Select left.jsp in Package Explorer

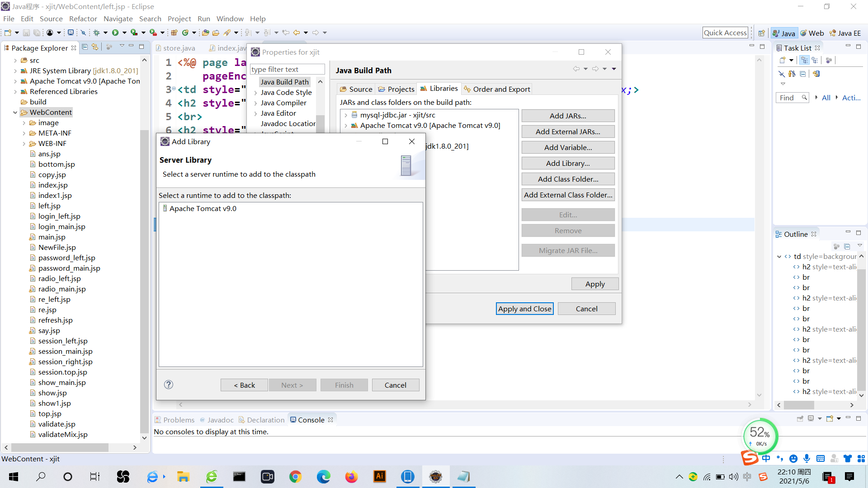49,206
